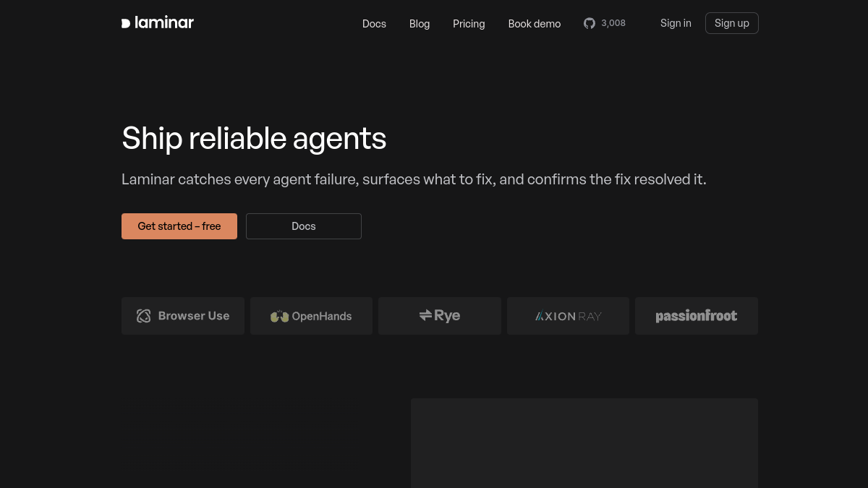Image resolution: width=868 pixels, height=488 pixels.
Task: Click the Ship reliable agents headline
Action: click(x=254, y=138)
